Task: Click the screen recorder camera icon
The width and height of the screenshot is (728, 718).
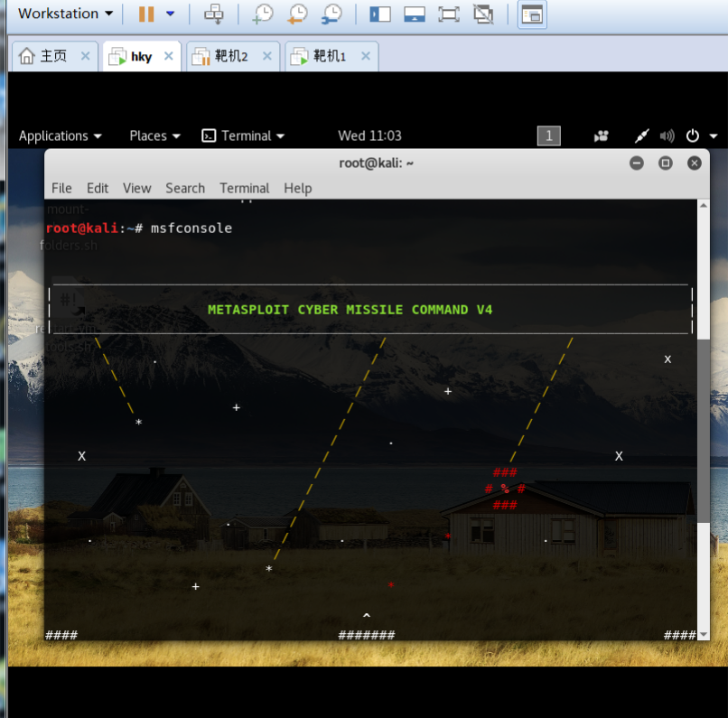Action: point(602,136)
